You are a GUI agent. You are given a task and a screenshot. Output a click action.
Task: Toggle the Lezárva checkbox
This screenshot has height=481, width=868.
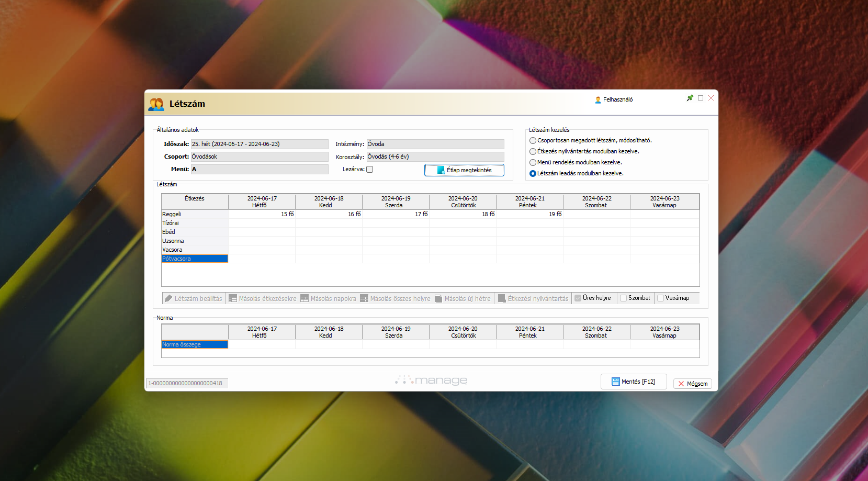click(x=370, y=169)
